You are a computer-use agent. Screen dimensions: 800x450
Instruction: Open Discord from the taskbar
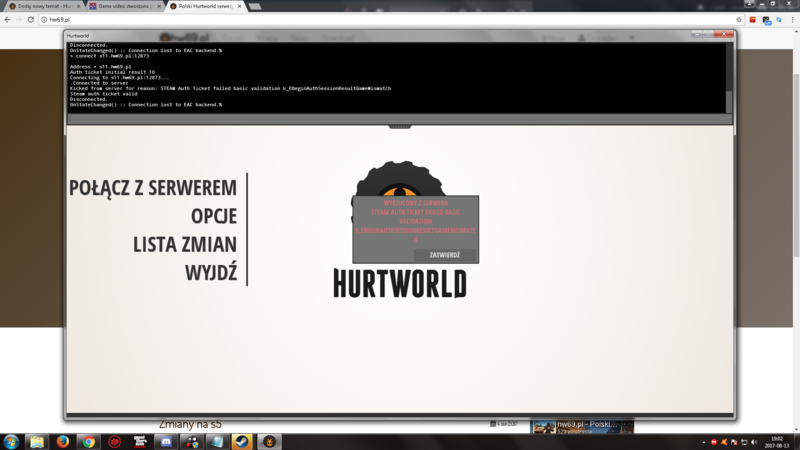click(x=166, y=441)
